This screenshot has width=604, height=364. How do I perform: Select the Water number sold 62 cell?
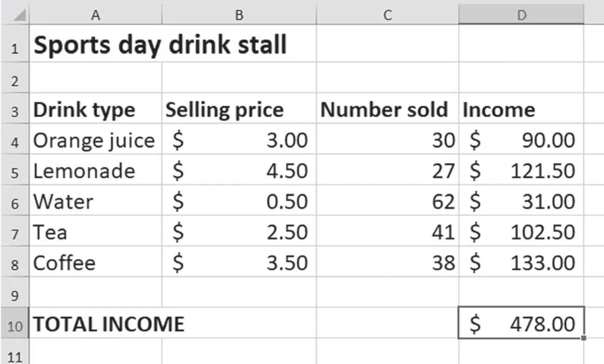click(387, 202)
